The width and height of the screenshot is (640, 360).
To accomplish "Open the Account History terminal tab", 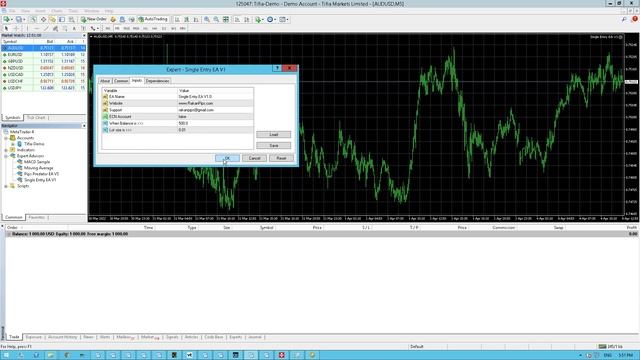I will [x=62, y=337].
